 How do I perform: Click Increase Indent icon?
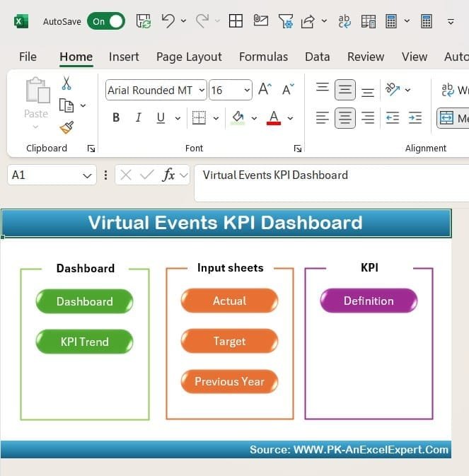click(x=415, y=118)
